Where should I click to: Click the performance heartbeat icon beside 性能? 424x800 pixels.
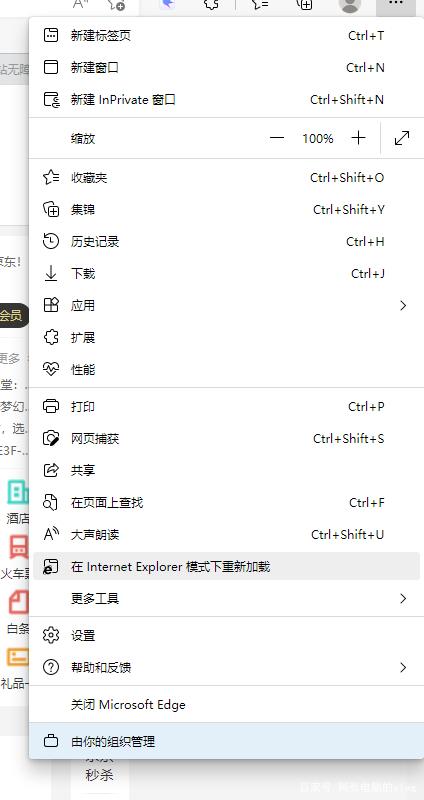[x=51, y=369]
